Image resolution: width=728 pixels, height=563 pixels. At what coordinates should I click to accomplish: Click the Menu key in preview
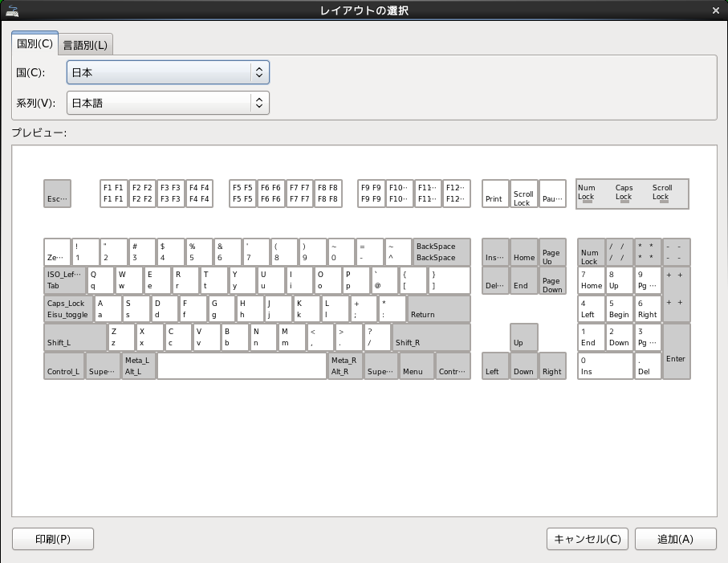[x=413, y=365]
